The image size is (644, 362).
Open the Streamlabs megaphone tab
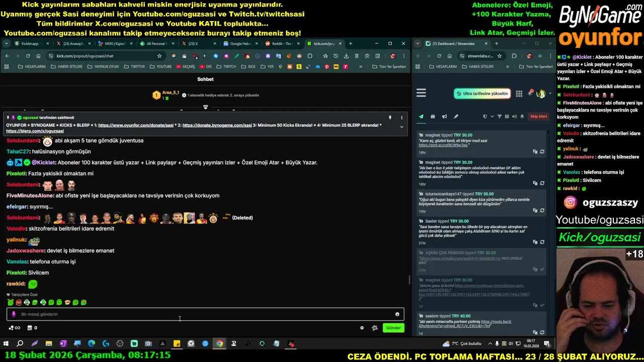(x=444, y=117)
